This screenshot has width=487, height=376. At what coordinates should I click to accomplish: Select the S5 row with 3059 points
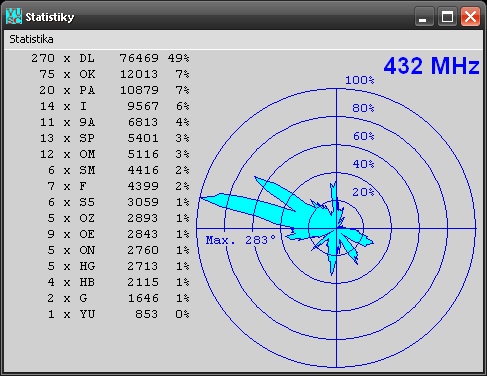(x=118, y=202)
